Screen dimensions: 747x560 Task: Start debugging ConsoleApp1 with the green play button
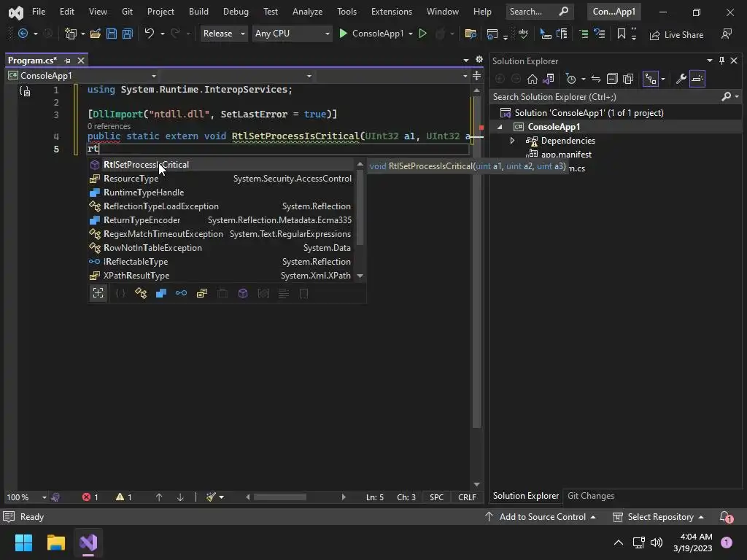[343, 34]
